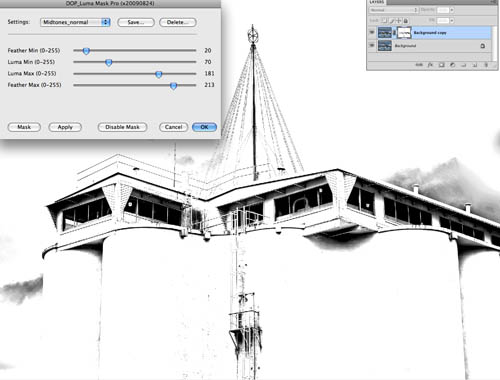Select the Layers panel tab

pyautogui.click(x=377, y=2)
